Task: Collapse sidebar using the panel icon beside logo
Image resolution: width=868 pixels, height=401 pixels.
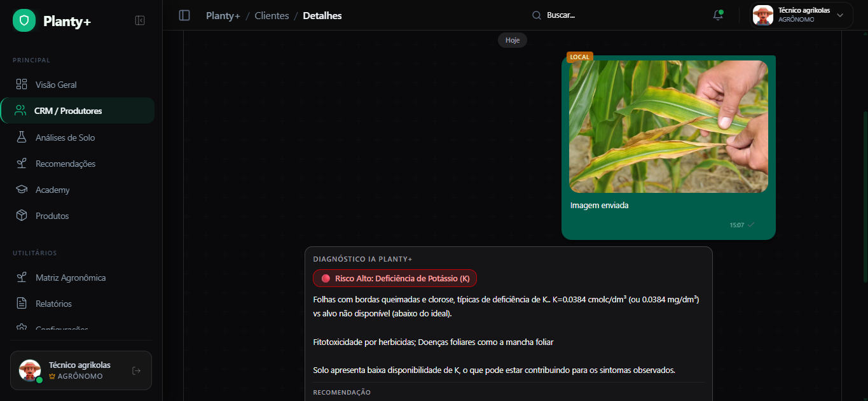Action: point(140,20)
